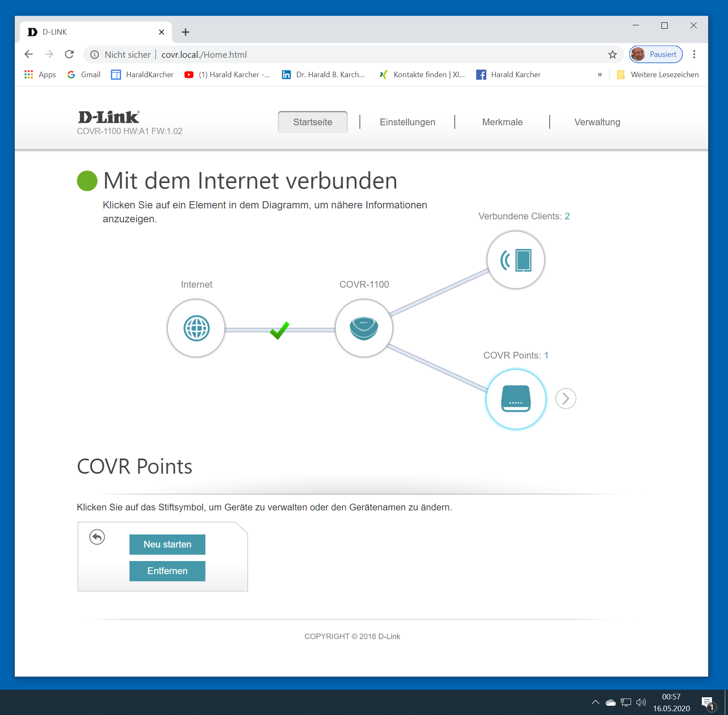Image resolution: width=728 pixels, height=715 pixels.
Task: Restart the COVR Point with Neu starten
Action: 167,545
